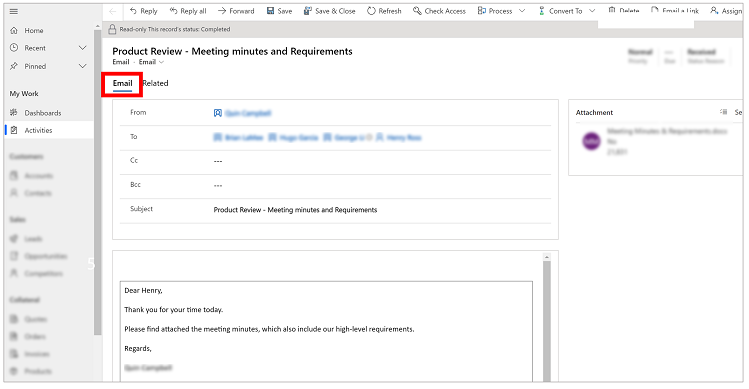Click the 'Regards,' line in email body
The width and height of the screenshot is (749, 389).
(x=138, y=348)
